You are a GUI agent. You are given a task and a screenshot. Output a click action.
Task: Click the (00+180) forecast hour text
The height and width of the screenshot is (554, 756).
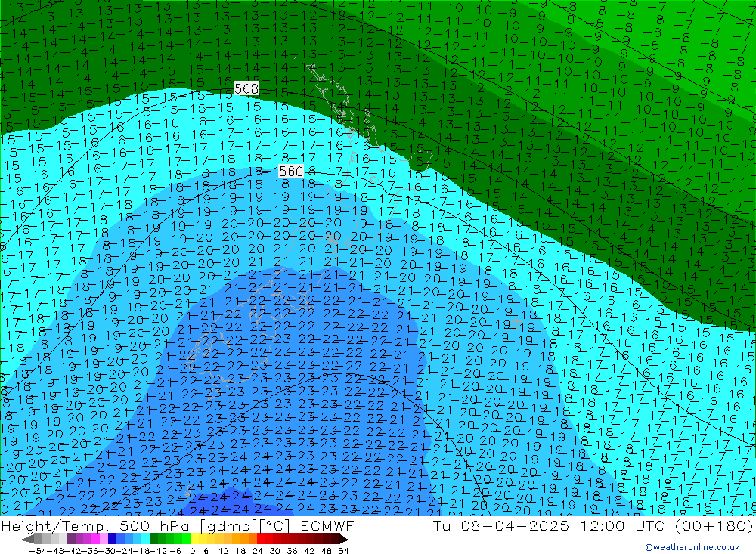point(714,525)
